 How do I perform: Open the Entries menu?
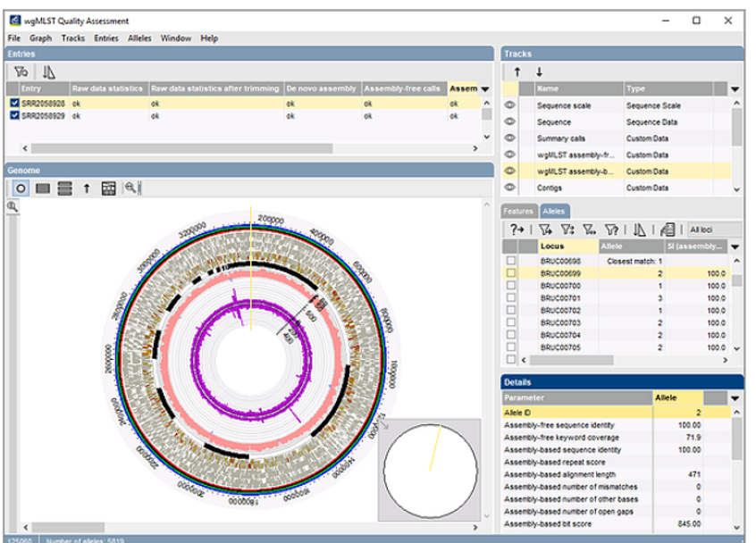106,38
